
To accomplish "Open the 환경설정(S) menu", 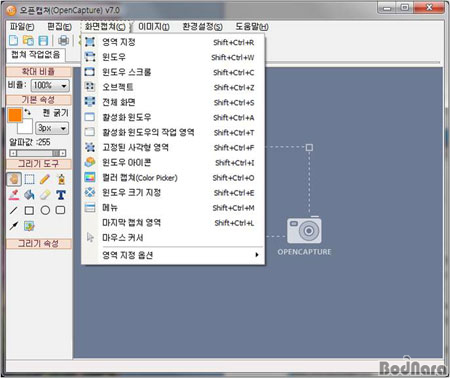I will 203,27.
